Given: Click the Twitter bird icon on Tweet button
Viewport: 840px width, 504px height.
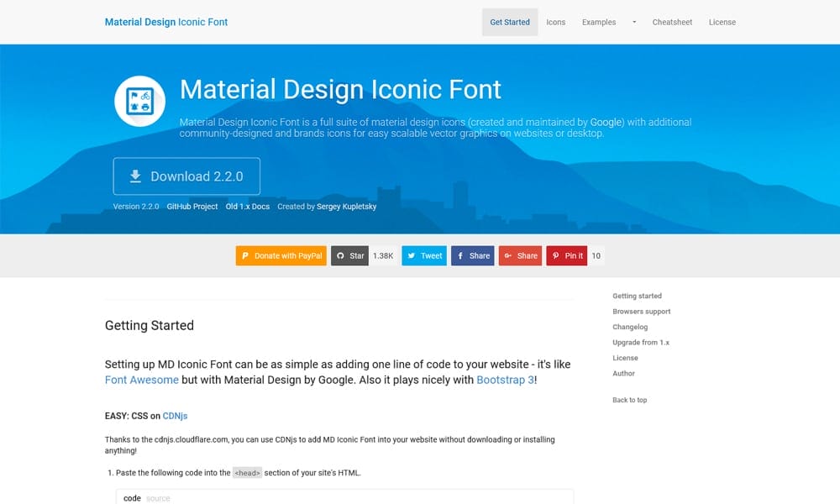Looking at the screenshot, I should pos(412,255).
